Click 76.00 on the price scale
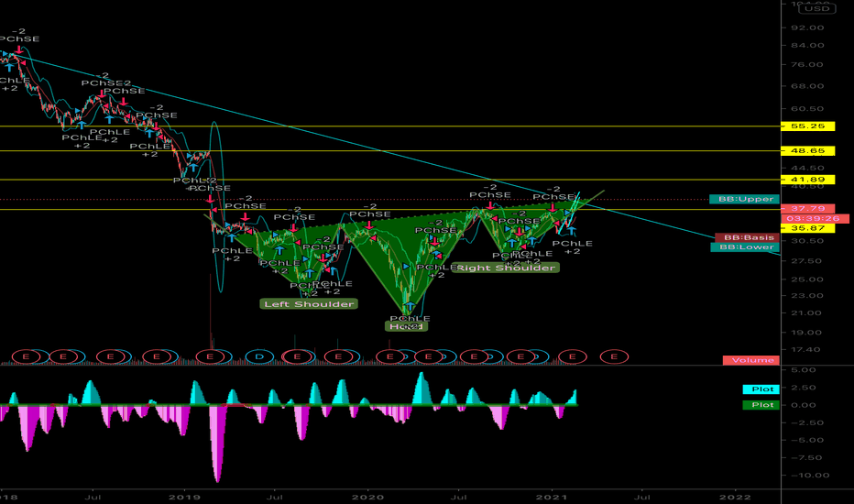The height and width of the screenshot is (504, 854). 809,64
